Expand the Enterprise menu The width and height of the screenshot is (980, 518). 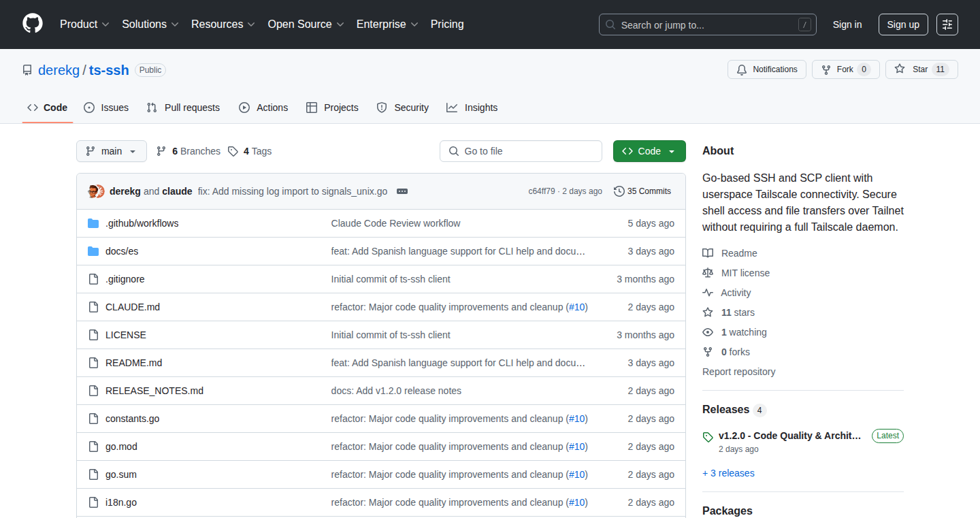[x=388, y=25]
